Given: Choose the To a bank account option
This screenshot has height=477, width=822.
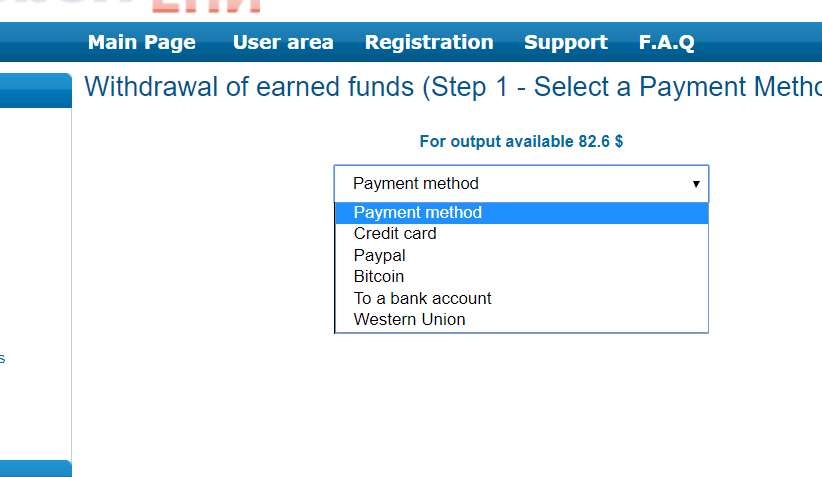Looking at the screenshot, I should pyautogui.click(x=423, y=298).
